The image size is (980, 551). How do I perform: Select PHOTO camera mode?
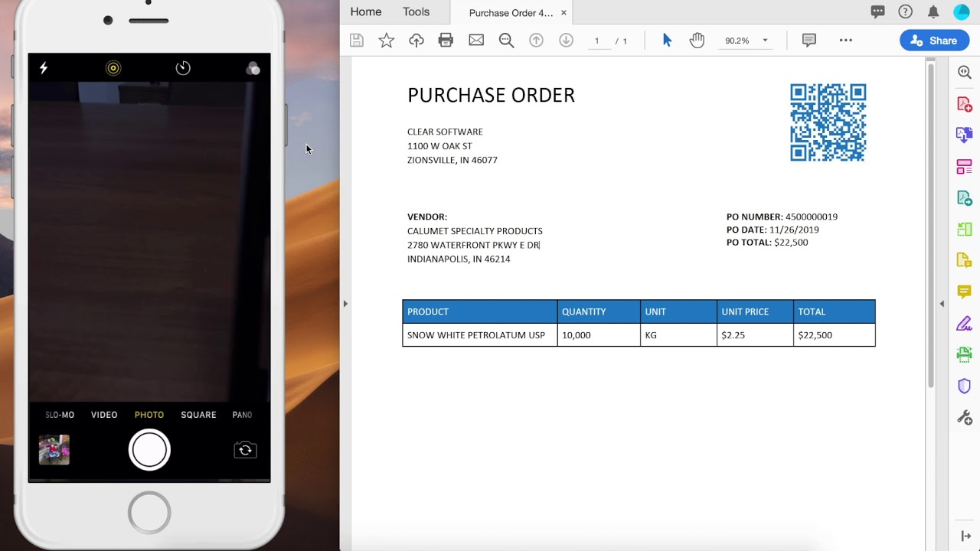tap(149, 415)
